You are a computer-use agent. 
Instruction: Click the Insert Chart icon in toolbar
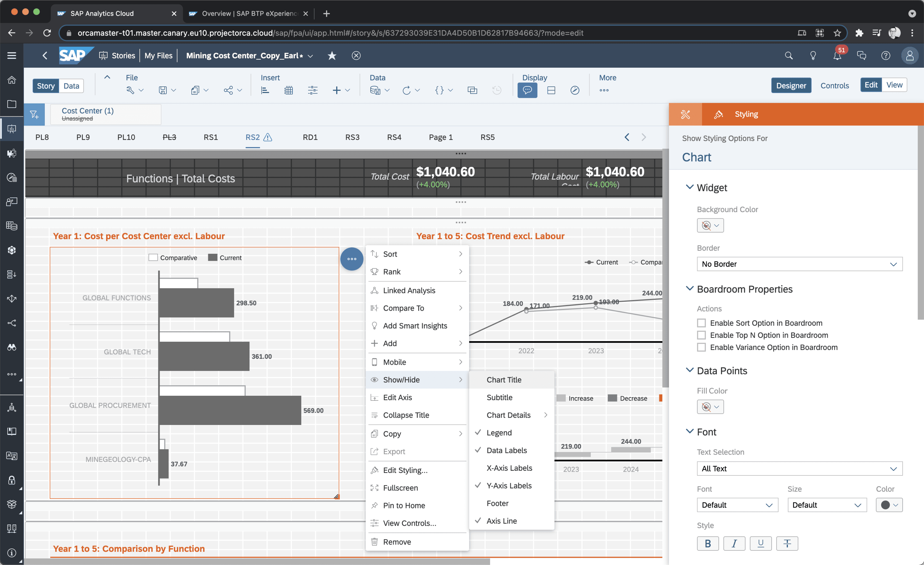pos(265,90)
